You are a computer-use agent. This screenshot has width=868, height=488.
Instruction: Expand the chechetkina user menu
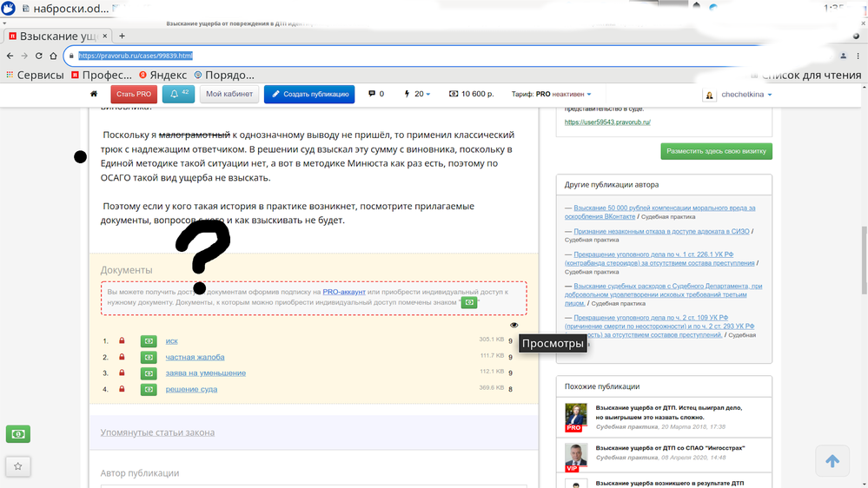[x=744, y=95]
